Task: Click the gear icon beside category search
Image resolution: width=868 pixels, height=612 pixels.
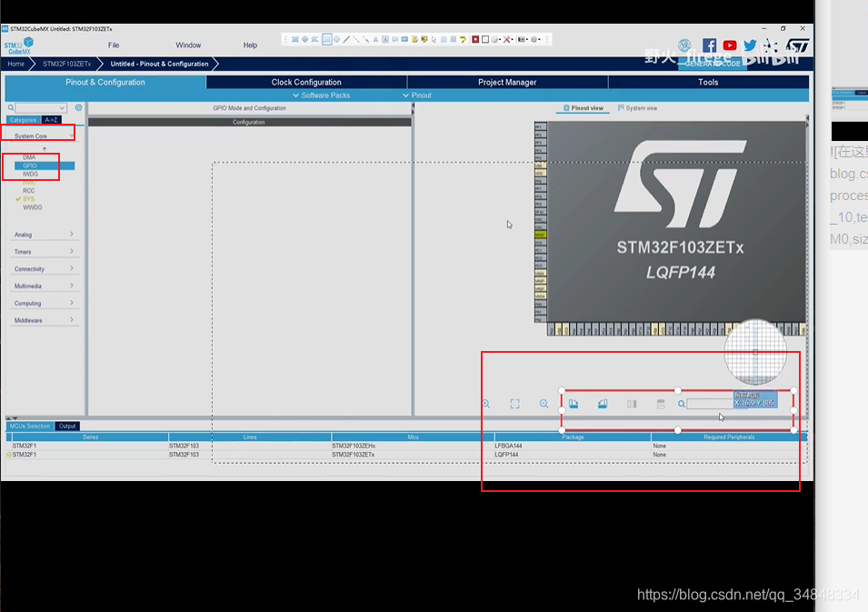Action: [78, 107]
